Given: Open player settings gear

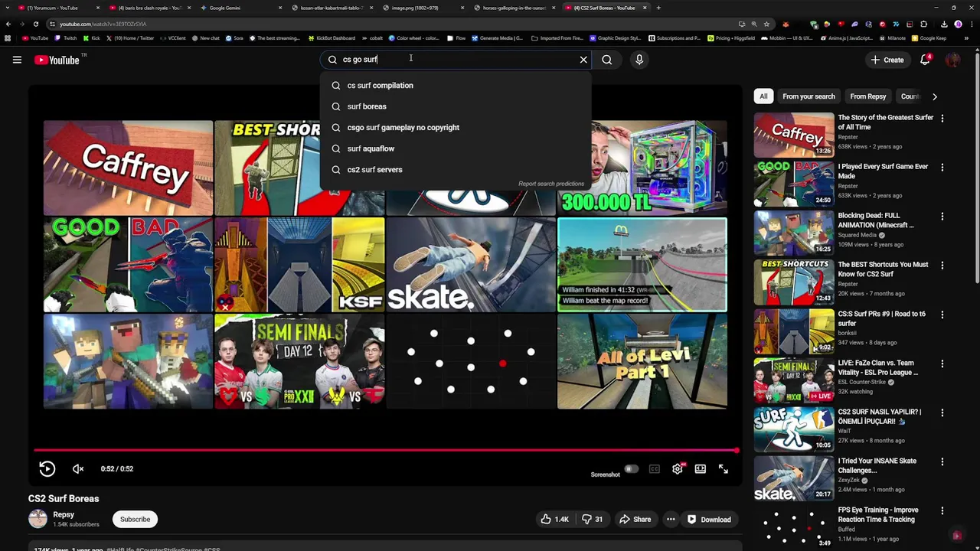Looking at the screenshot, I should coord(678,469).
